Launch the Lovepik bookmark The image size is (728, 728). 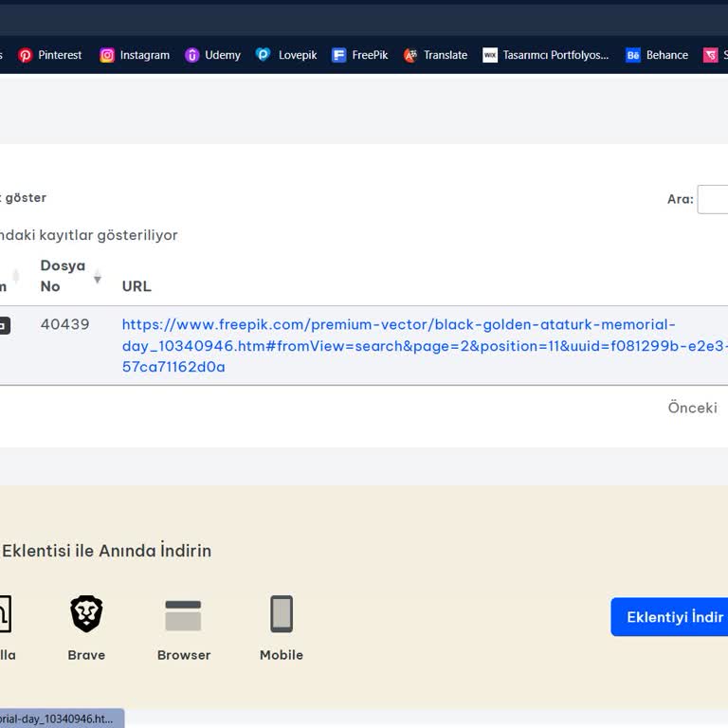click(x=286, y=55)
